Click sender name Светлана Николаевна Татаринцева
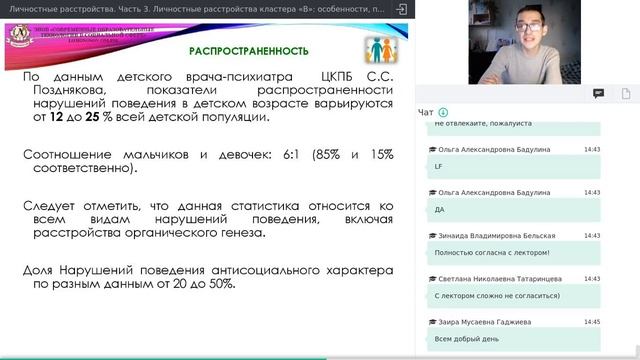The image size is (640, 360). [x=500, y=279]
